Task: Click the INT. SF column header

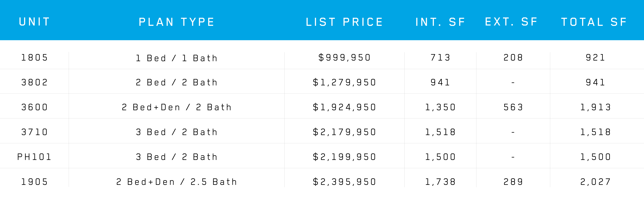Action: coord(440,22)
